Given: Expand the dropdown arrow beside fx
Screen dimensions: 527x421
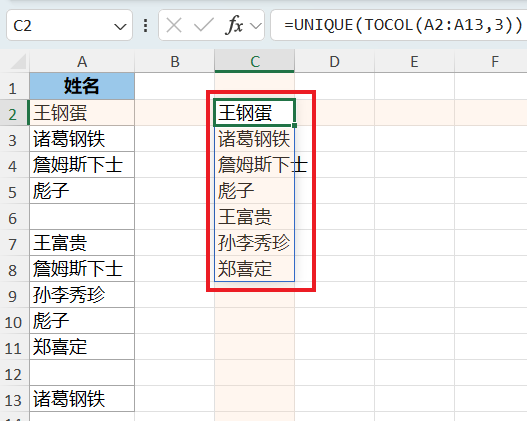Looking at the screenshot, I should [x=256, y=26].
